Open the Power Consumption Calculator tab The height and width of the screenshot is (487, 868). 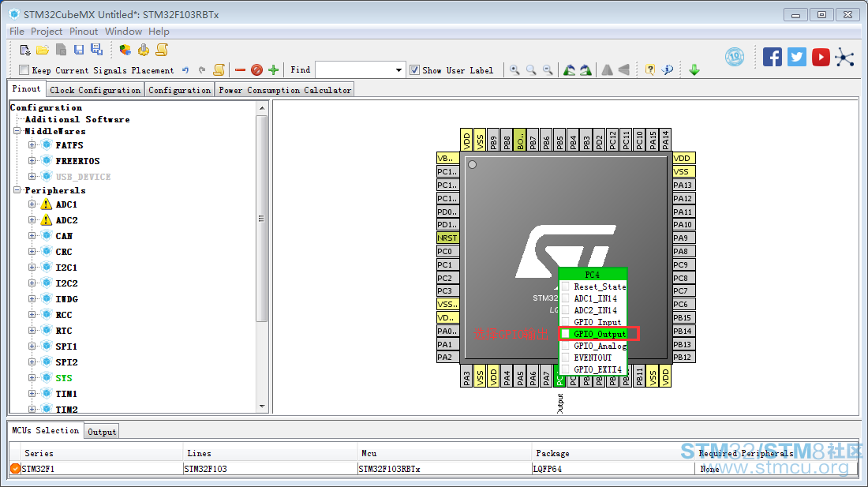click(x=285, y=90)
